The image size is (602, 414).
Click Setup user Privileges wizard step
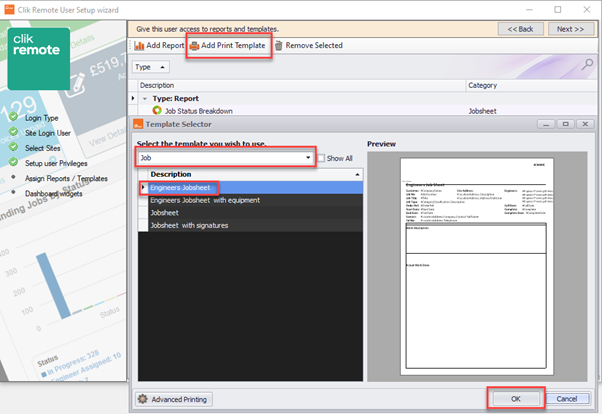(x=56, y=163)
